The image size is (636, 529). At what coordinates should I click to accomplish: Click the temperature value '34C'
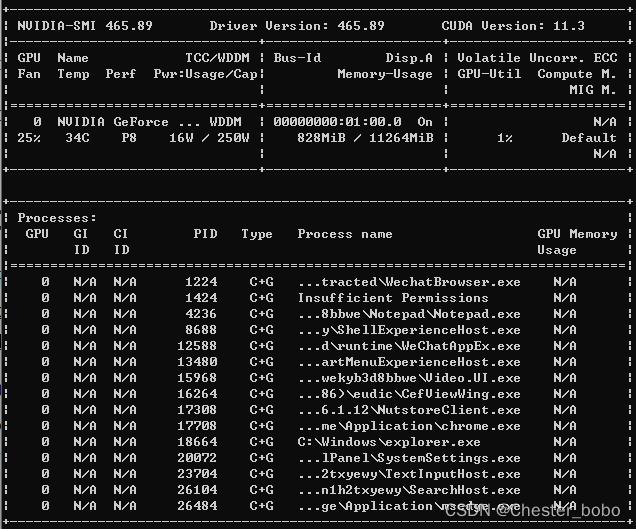[x=77, y=138]
